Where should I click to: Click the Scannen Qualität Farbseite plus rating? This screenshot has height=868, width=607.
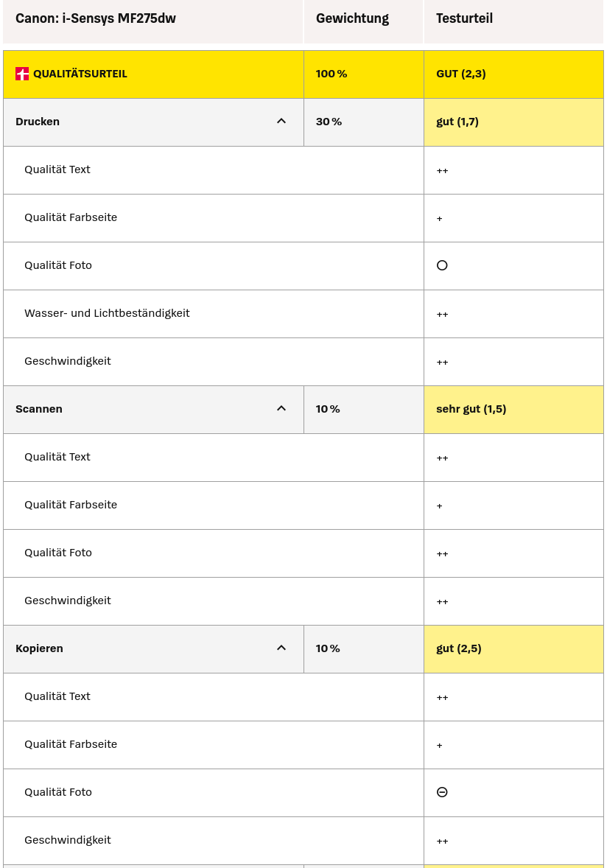click(x=440, y=506)
